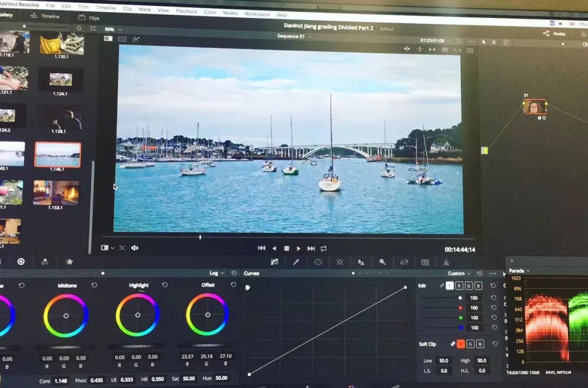Viewport: 588px width, 388px height.
Task: Skip to the last frame
Action: coord(311,248)
